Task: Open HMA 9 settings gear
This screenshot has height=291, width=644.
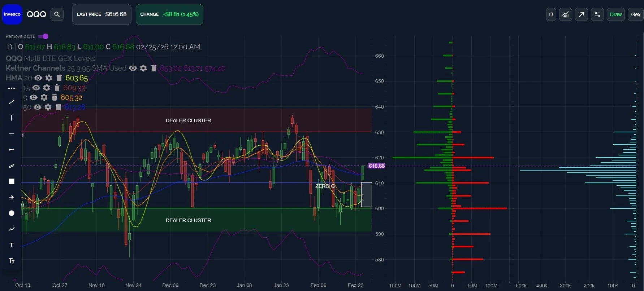Action: (44, 97)
